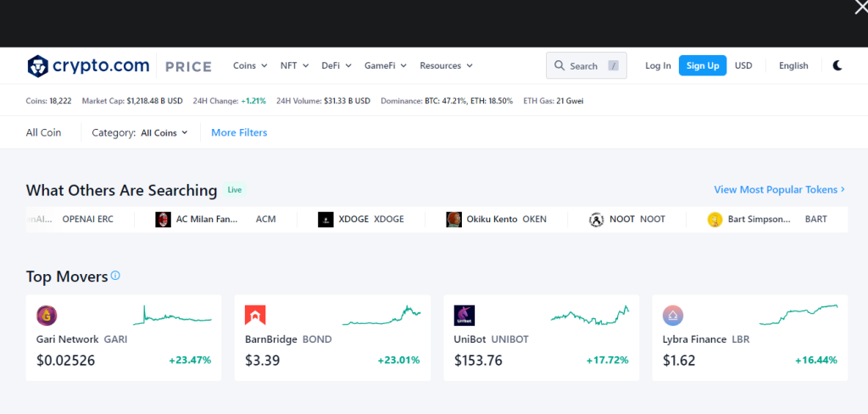Click the UniBot sparkline chart

(590, 316)
